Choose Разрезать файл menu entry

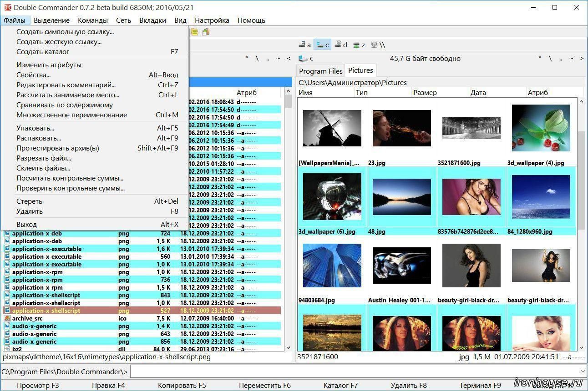(x=95, y=158)
